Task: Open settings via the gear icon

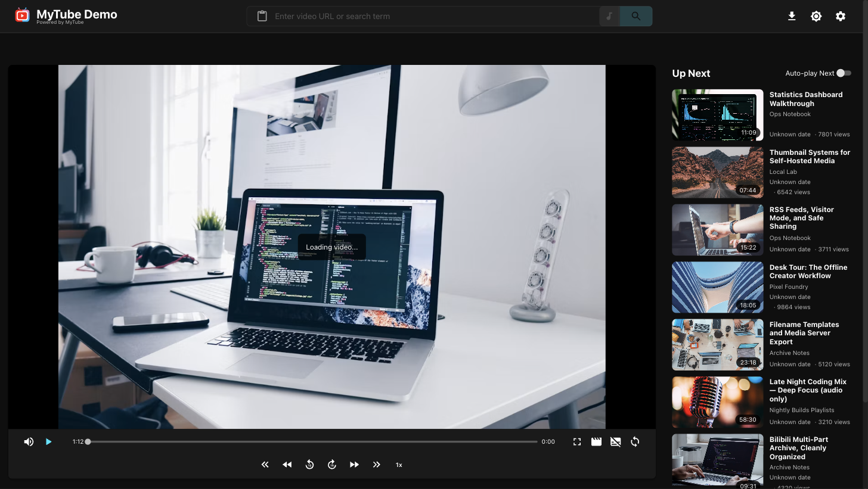Action: (841, 16)
